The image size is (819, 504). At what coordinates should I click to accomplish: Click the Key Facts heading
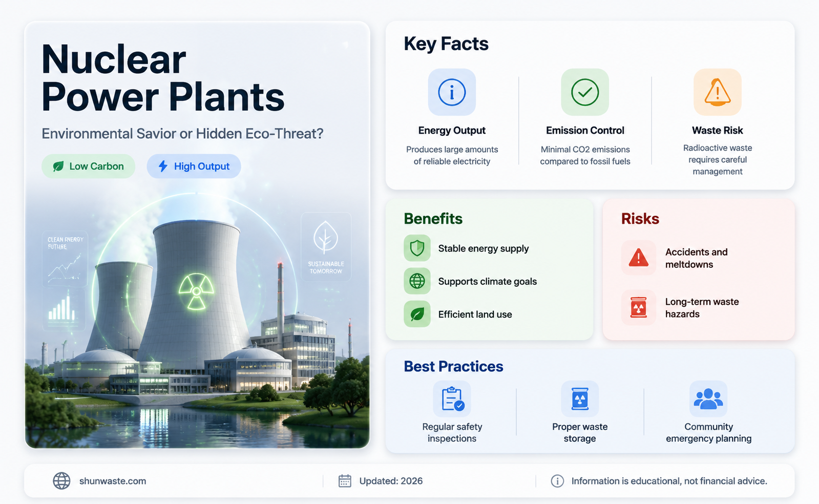(x=446, y=44)
